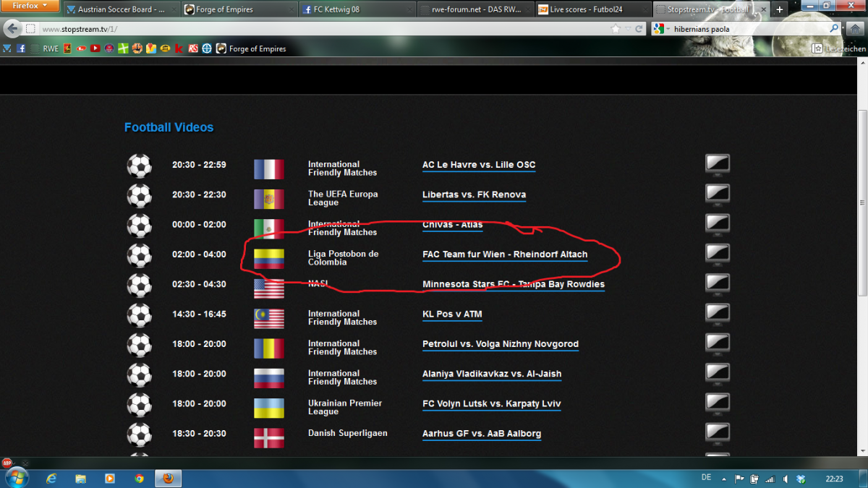Open a new tab with plus button
868x488 pixels.
pos(779,9)
